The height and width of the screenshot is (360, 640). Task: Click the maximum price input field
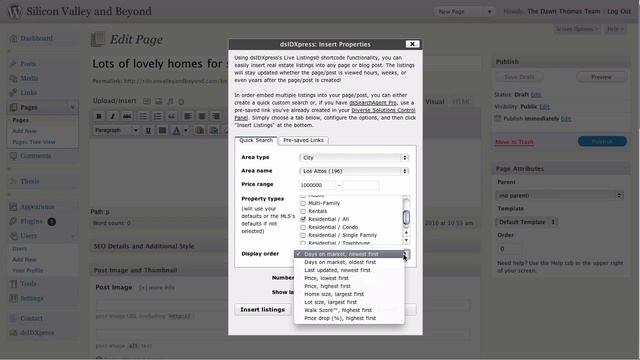coord(361,185)
